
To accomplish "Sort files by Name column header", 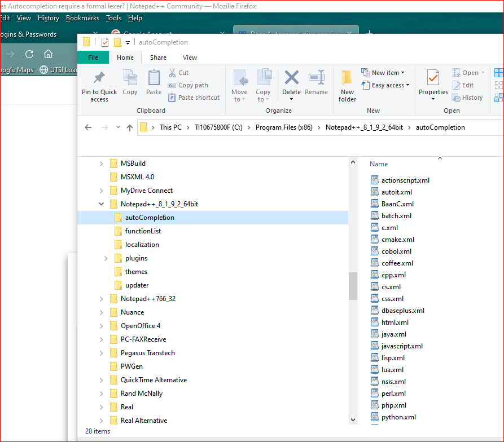I will pos(379,164).
